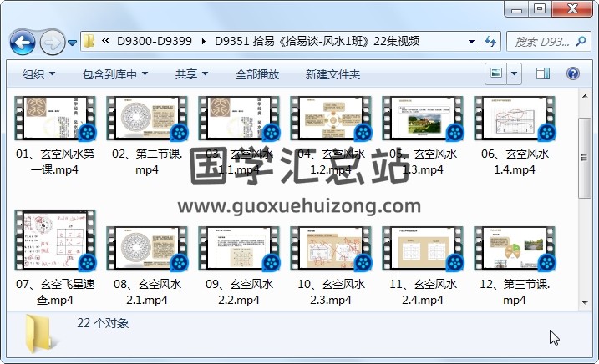Select video thumbnail 02、第二节课.mp4

click(x=147, y=119)
